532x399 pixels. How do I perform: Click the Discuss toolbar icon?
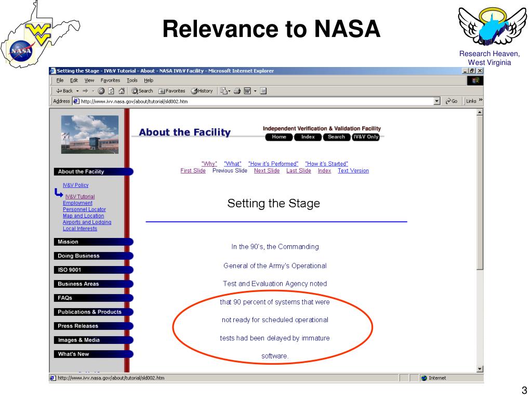click(263, 91)
